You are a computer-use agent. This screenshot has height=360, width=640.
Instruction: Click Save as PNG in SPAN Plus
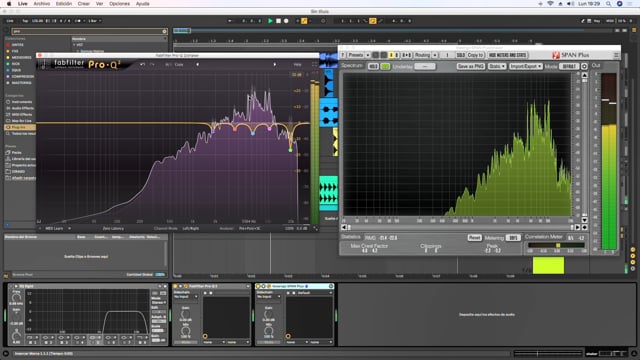click(x=471, y=66)
